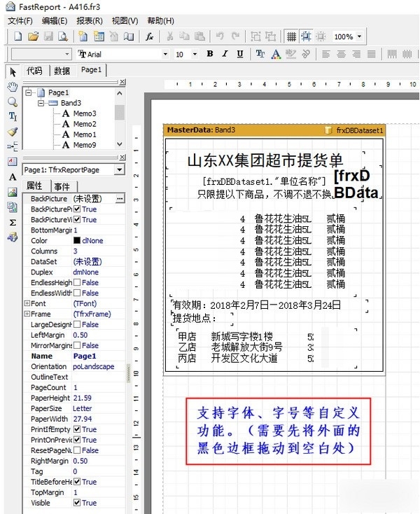Open the zoom 100% dropdown
420x514 pixels.
click(x=360, y=36)
